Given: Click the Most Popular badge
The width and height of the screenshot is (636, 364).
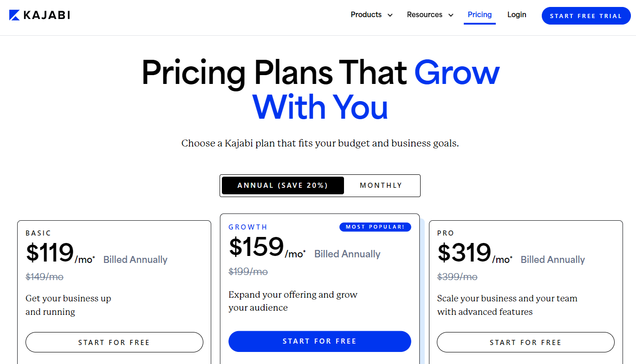Looking at the screenshot, I should pyautogui.click(x=375, y=227).
